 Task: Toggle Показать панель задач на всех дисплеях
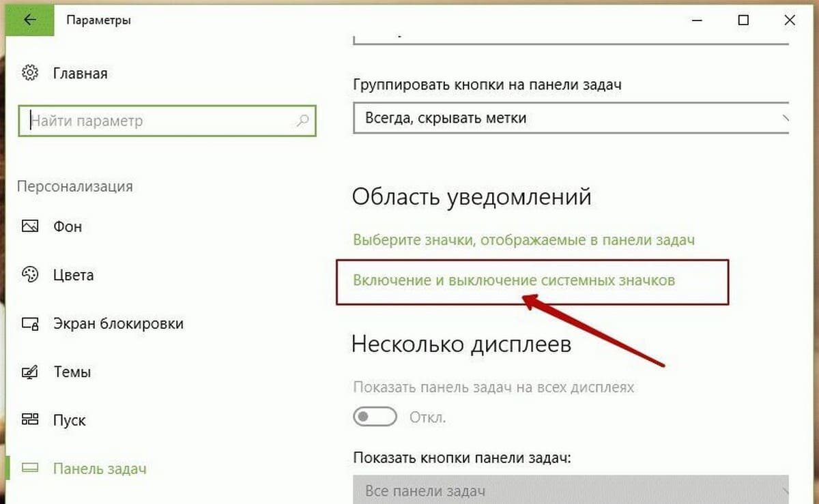pyautogui.click(x=375, y=416)
